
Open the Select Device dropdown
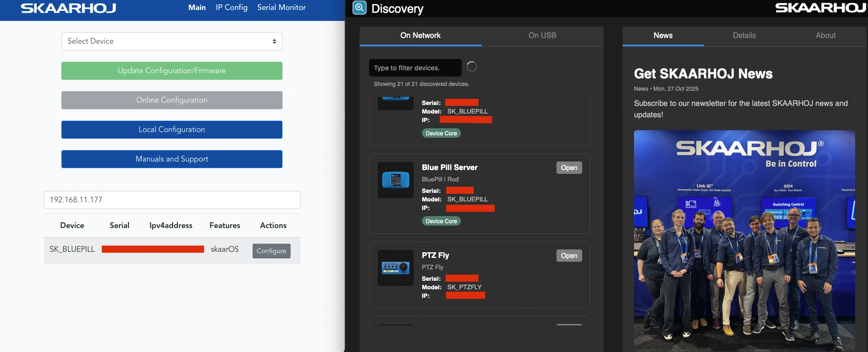(172, 41)
